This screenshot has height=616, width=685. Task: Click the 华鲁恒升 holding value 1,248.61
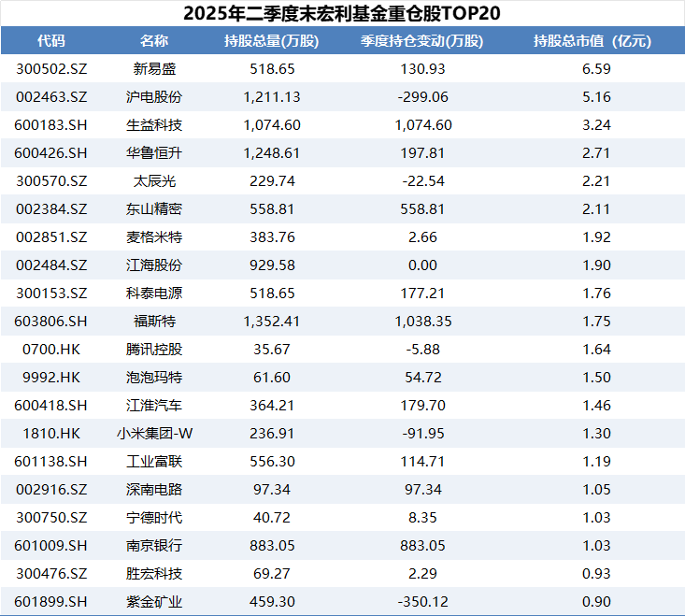273,152
